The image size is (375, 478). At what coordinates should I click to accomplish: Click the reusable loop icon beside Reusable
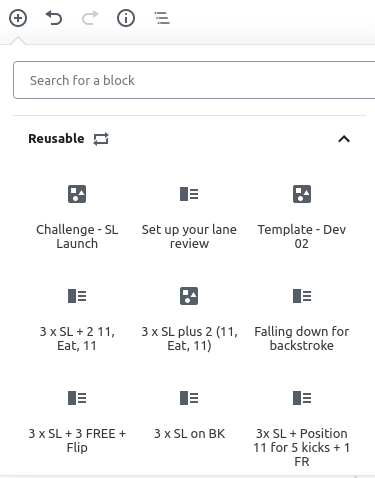pyautogui.click(x=101, y=139)
